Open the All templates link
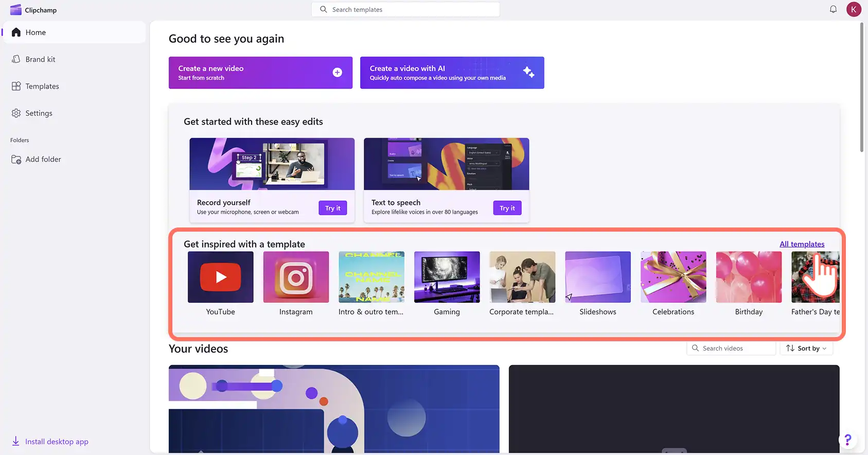This screenshot has height=455, width=868. coord(802,244)
